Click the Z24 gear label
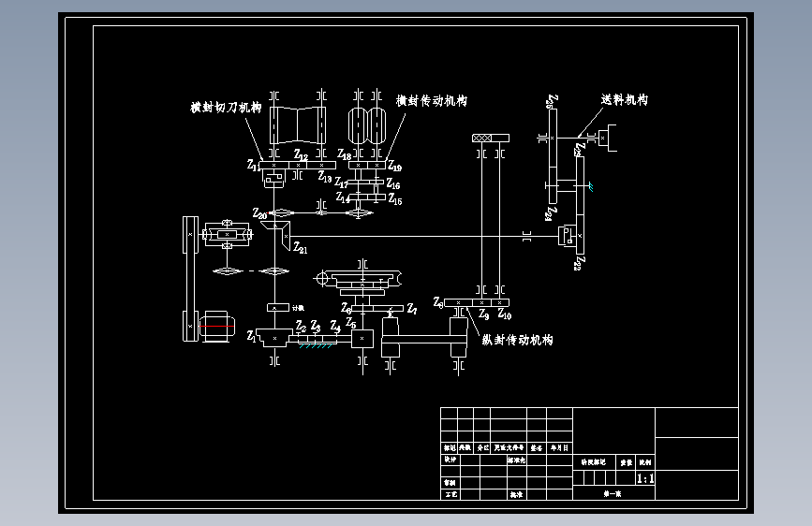Viewport: 812px width, 526px height. coord(552,213)
